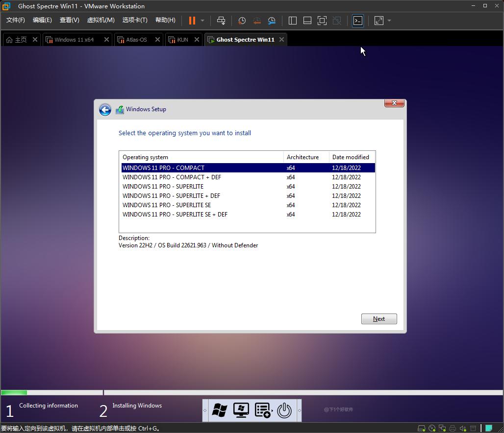This screenshot has height=433, width=504.
Task: Toggle the thumbnail bar visibility
Action: (307, 21)
